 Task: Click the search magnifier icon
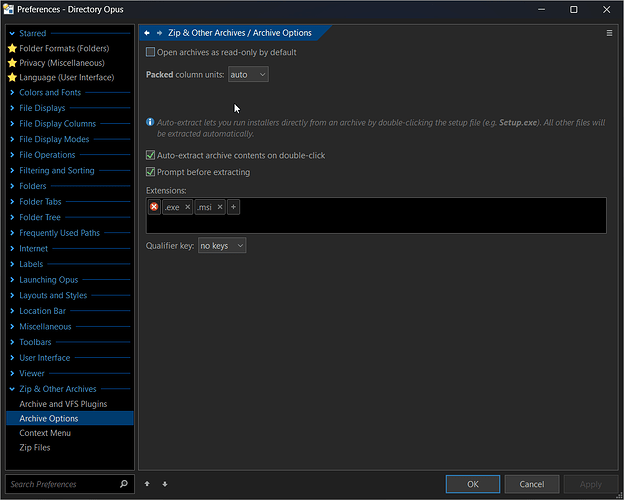click(124, 484)
